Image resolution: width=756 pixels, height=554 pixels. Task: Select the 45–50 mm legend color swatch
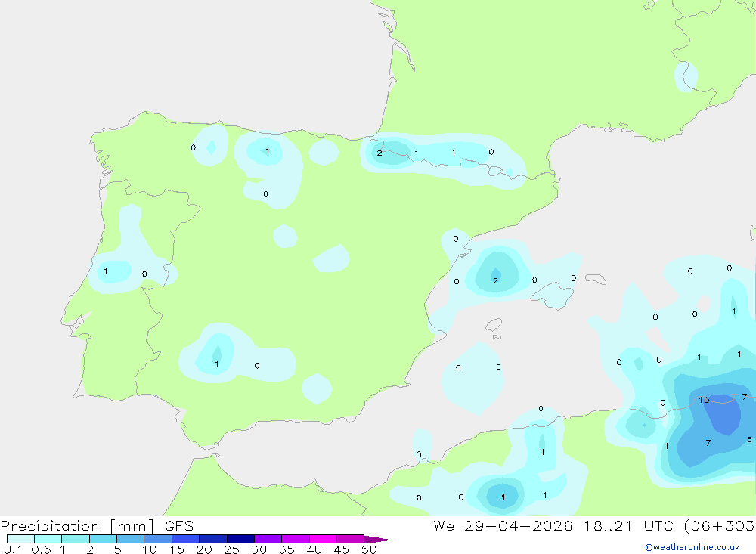coord(350,539)
